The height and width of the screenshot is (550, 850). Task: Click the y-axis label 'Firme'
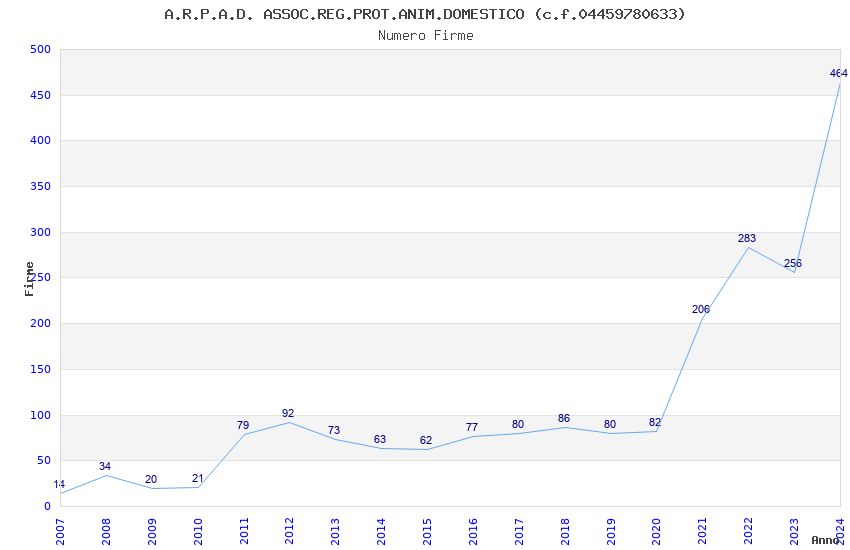(29, 279)
